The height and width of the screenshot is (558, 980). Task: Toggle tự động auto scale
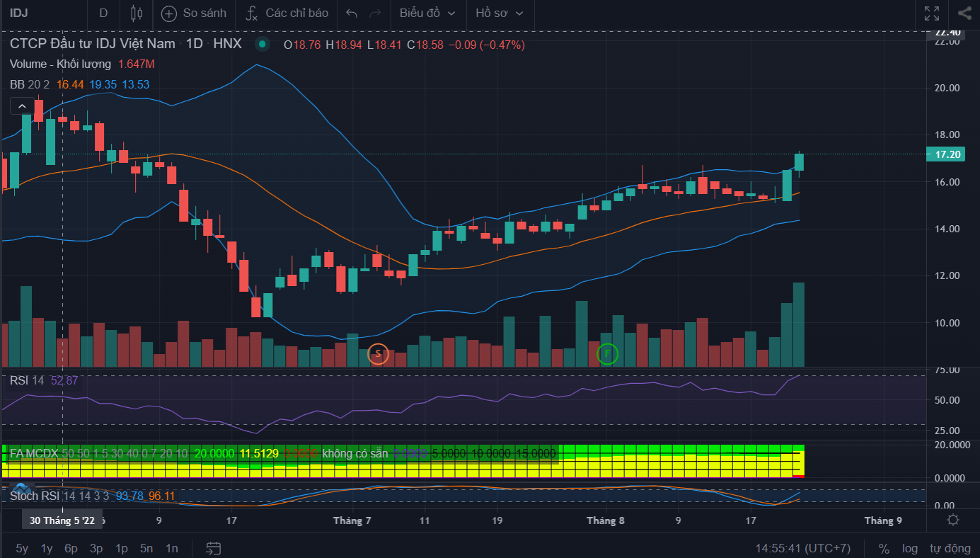point(950,548)
